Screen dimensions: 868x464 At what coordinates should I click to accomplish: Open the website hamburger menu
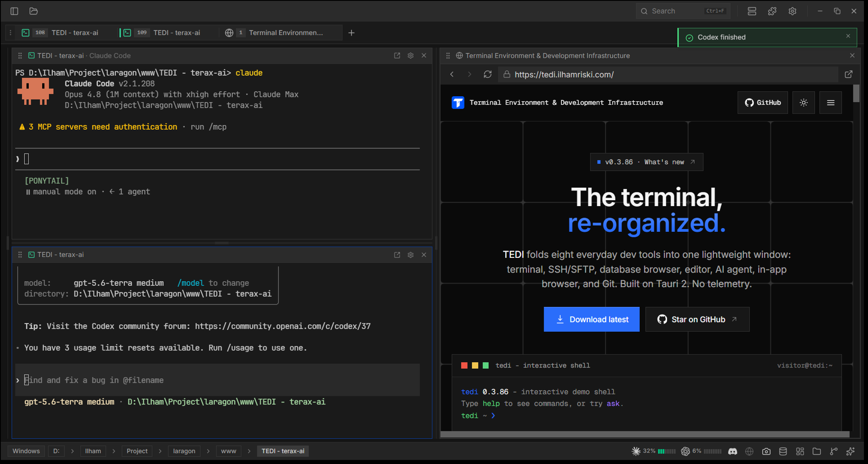pos(831,103)
